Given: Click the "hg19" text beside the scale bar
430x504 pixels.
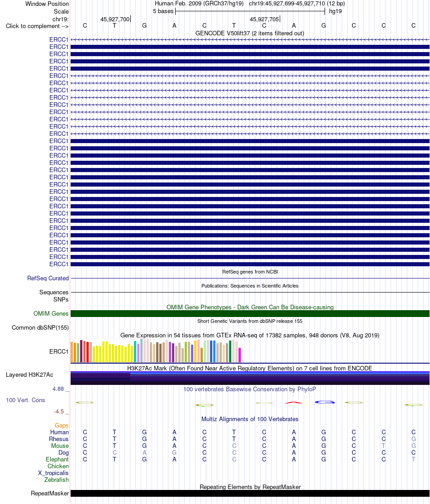Looking at the screenshot, I should [x=335, y=11].
